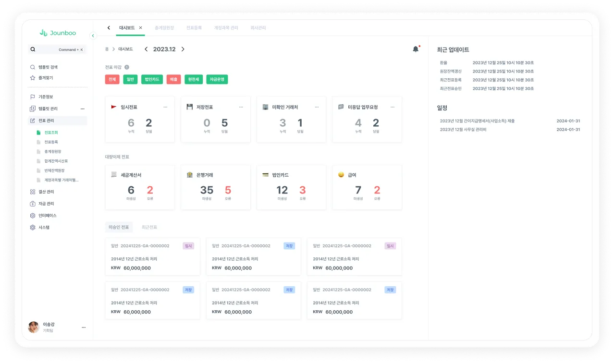
Task: Close the 대시보드 tab
Action: [x=141, y=28]
